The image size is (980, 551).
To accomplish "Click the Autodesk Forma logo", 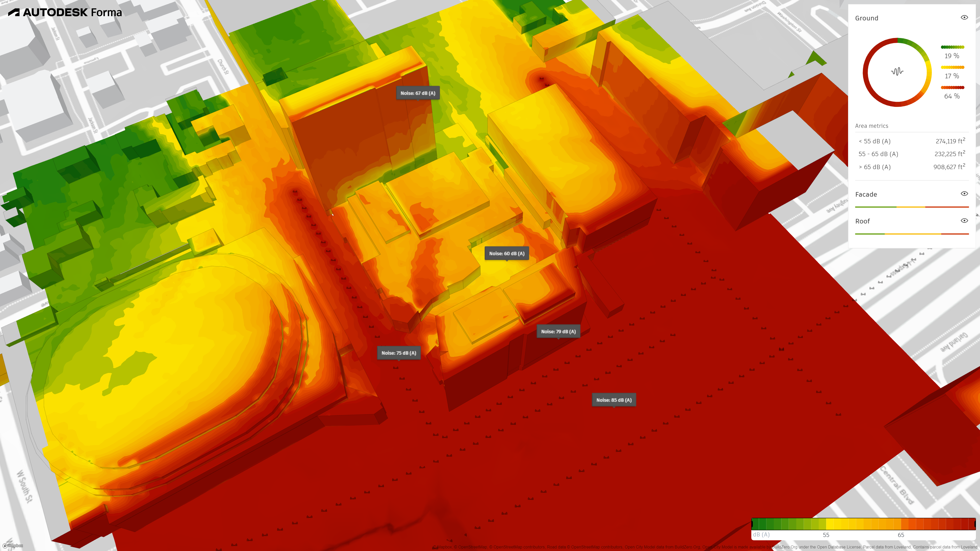I will pyautogui.click(x=65, y=12).
